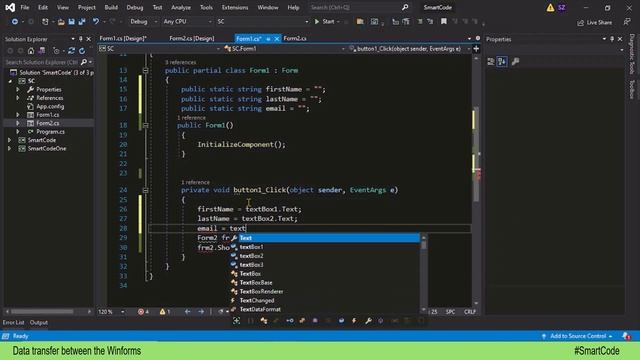
Task: Expand the Properties node in Solution Explorer
Action: coord(18,89)
